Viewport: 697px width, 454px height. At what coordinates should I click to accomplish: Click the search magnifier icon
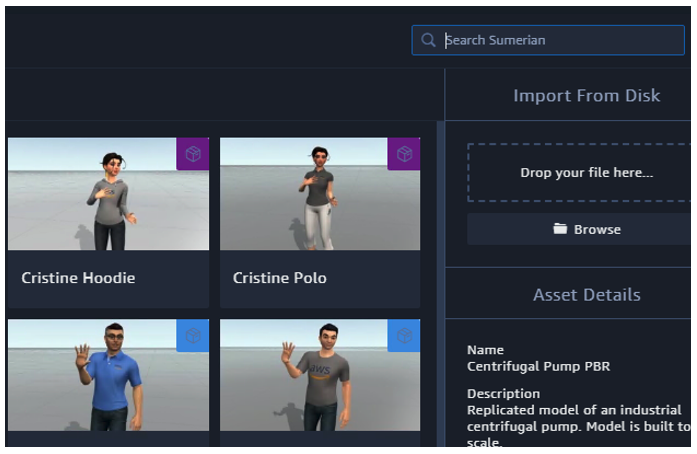click(428, 40)
